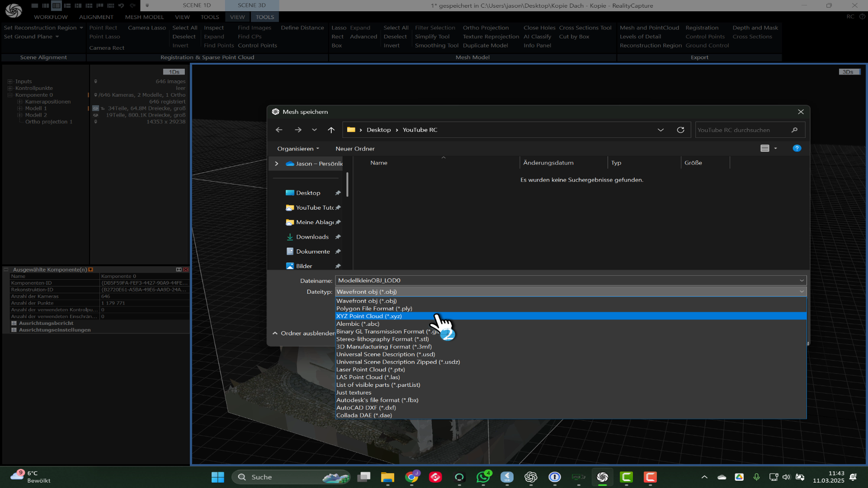Click the RealityCapture logo icon top-left
Screen dimensions: 868x488
(x=14, y=10)
